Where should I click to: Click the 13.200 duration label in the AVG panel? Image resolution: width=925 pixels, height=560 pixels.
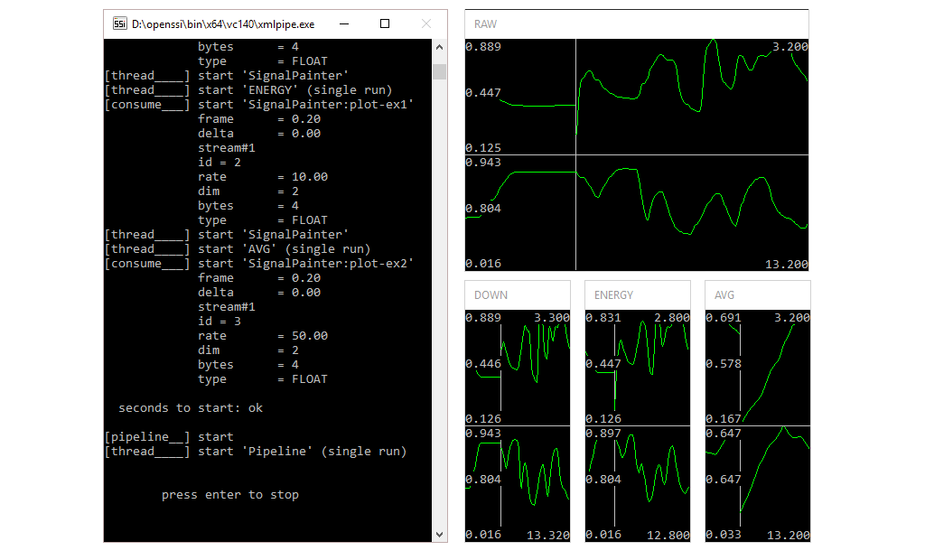click(787, 534)
